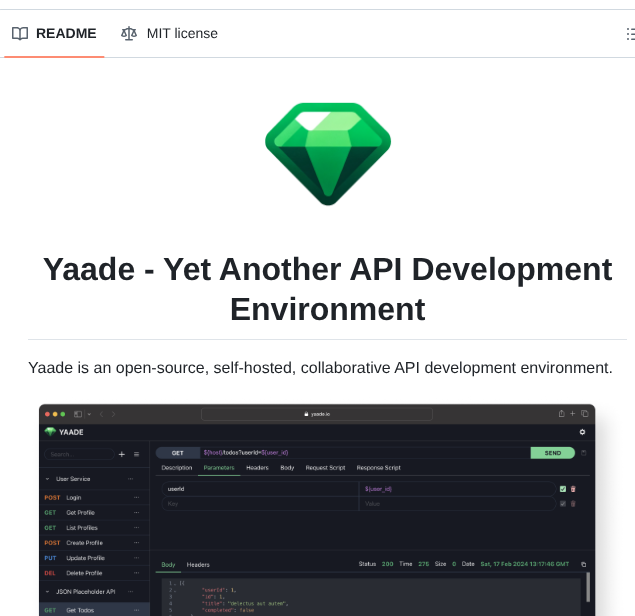Open the Description tab
Screen dimensions: 635x616
point(177,468)
